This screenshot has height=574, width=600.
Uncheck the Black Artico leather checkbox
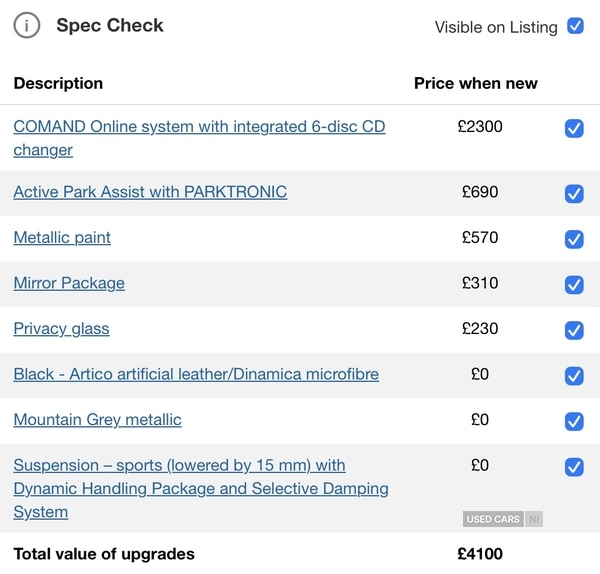click(574, 376)
